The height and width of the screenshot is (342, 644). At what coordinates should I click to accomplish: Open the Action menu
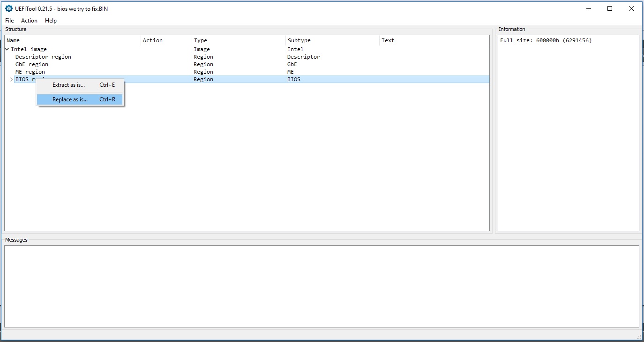point(29,21)
